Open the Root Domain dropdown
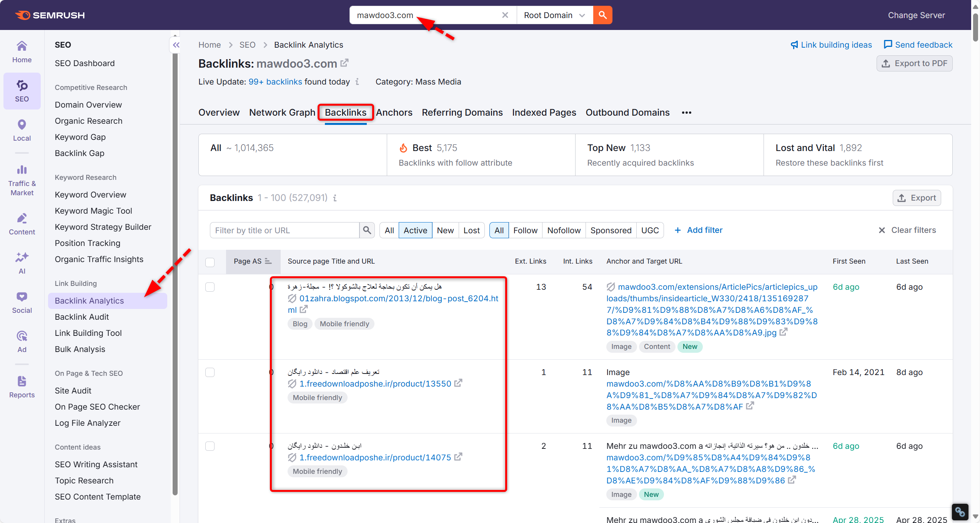The width and height of the screenshot is (980, 523). tap(554, 15)
